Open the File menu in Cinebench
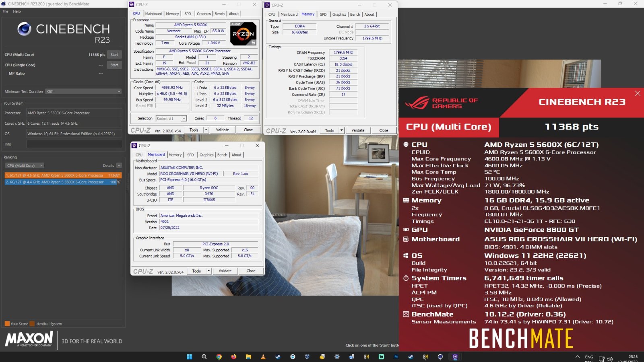644x362 pixels. coord(5,11)
